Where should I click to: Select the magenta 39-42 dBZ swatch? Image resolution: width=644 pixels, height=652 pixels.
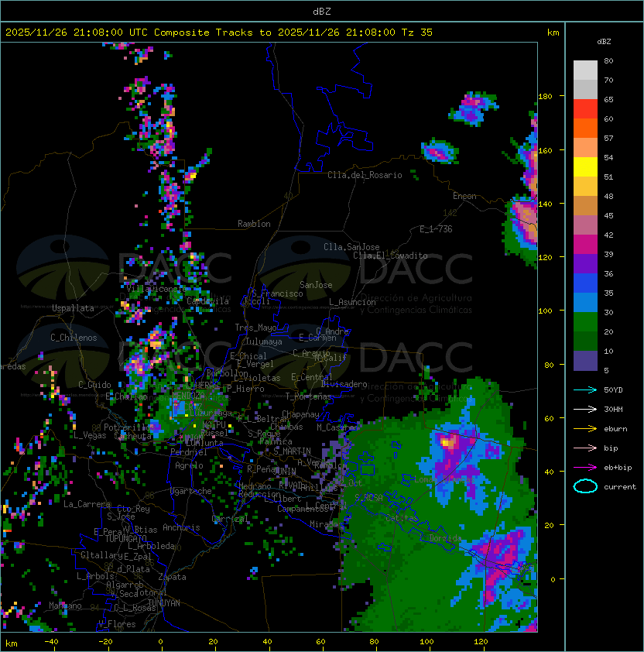[585, 245]
